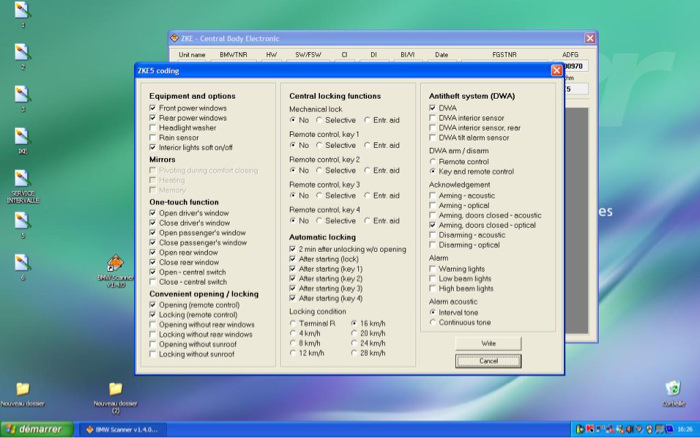The height and width of the screenshot is (438, 700).
Task: Toggle Close passenger's window checkbox
Action: click(x=153, y=242)
